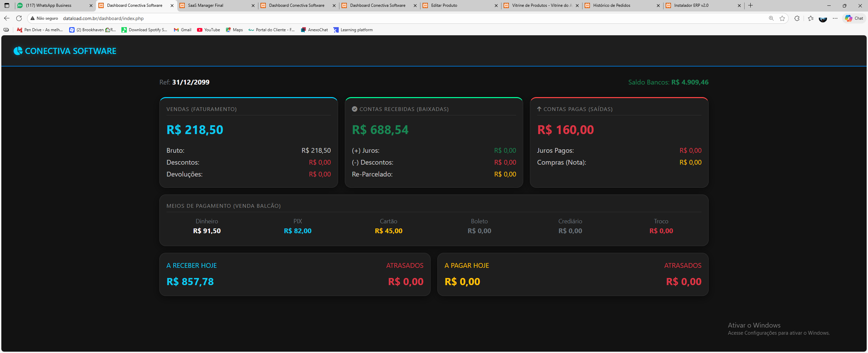Open the browser extensions puzzle icon
868x353 pixels.
pos(797,18)
